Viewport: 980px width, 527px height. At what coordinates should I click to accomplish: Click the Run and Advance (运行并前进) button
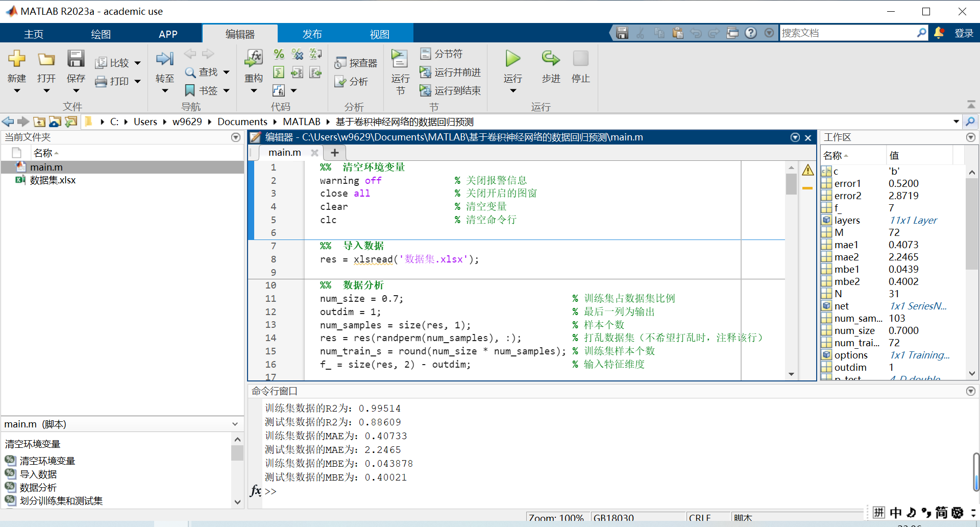click(x=450, y=73)
